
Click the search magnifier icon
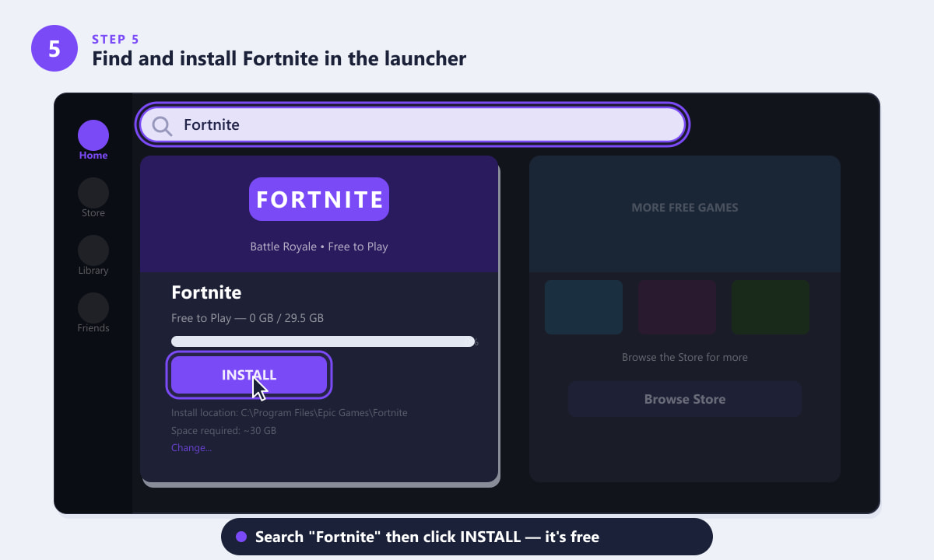point(162,125)
